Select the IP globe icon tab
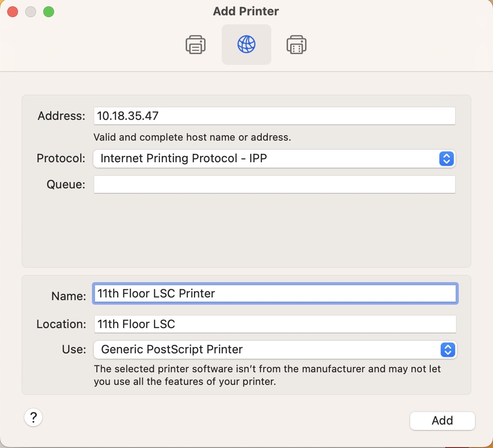 [x=246, y=45]
